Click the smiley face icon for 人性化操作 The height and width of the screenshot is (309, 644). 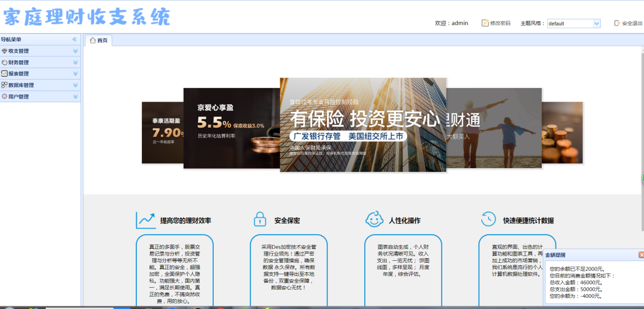click(x=374, y=220)
